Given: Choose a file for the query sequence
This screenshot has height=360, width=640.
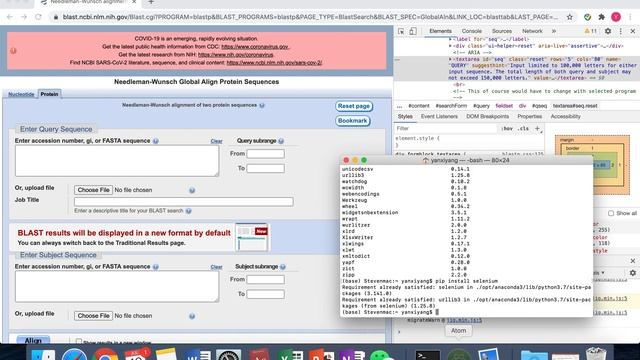Looking at the screenshot, I should coord(93,190).
